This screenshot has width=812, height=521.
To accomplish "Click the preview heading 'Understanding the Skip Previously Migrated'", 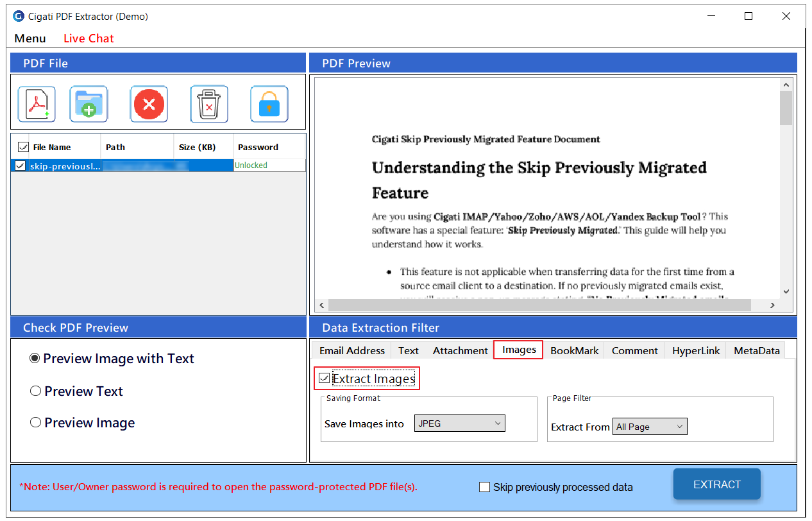I will [x=539, y=168].
